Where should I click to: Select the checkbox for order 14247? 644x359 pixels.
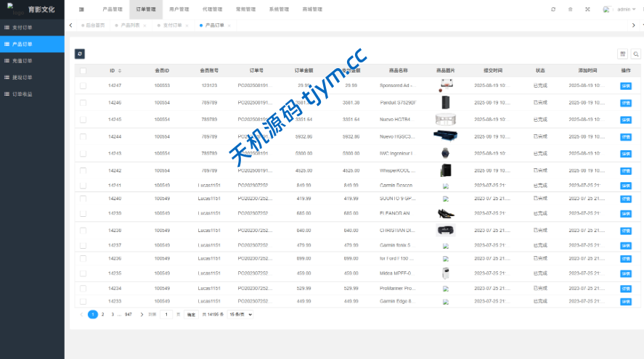(x=83, y=86)
